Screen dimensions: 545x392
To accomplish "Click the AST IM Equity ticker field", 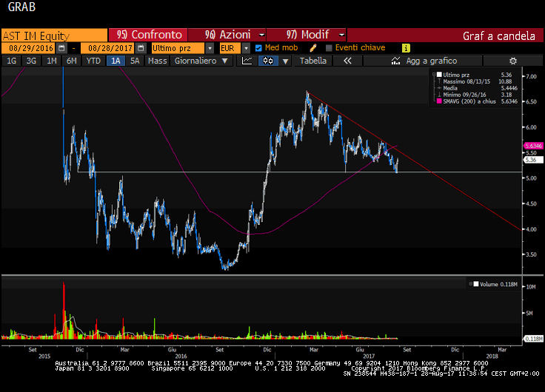I will [53, 35].
